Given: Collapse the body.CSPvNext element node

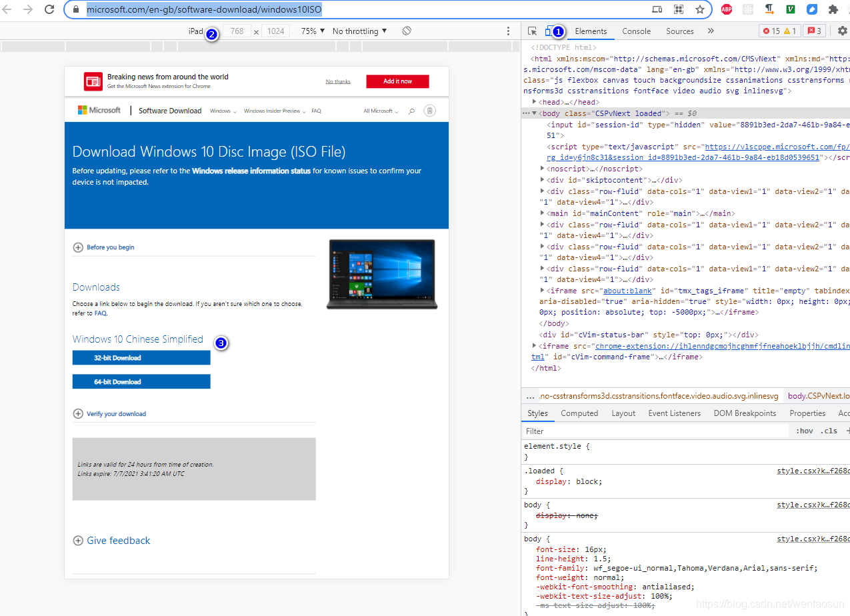Looking at the screenshot, I should click(535, 113).
